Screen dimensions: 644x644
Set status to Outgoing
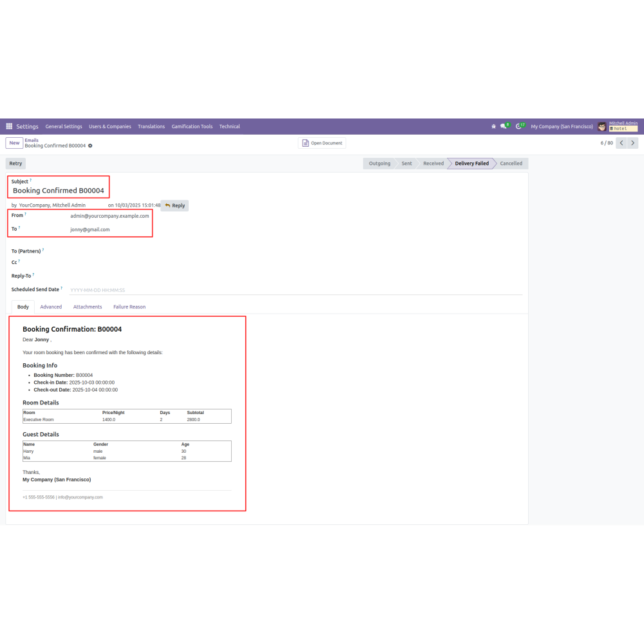(x=379, y=164)
